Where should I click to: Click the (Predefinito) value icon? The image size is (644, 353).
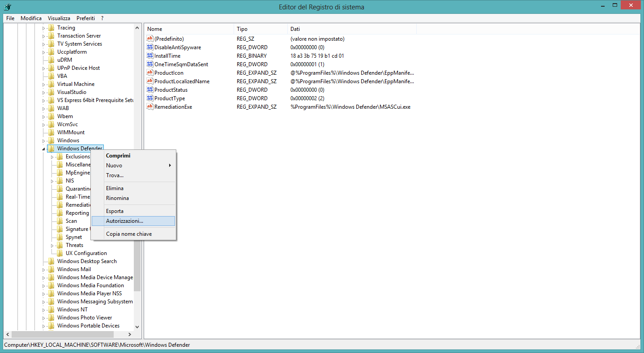150,38
